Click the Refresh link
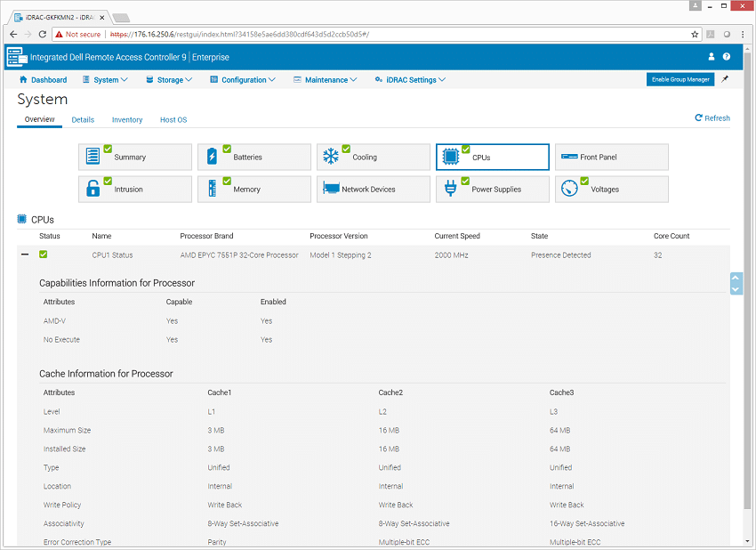Viewport: 756px width, 550px height. pos(712,117)
